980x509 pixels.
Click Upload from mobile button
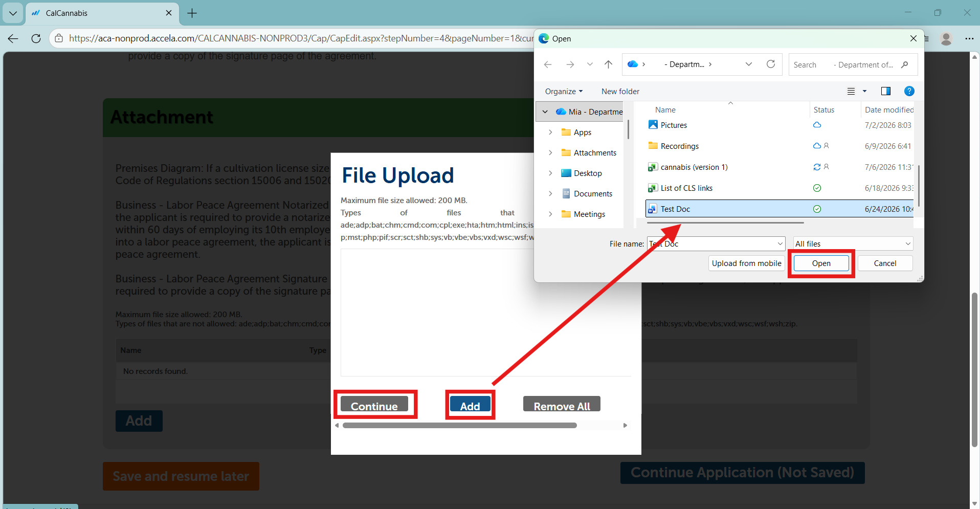pos(746,263)
